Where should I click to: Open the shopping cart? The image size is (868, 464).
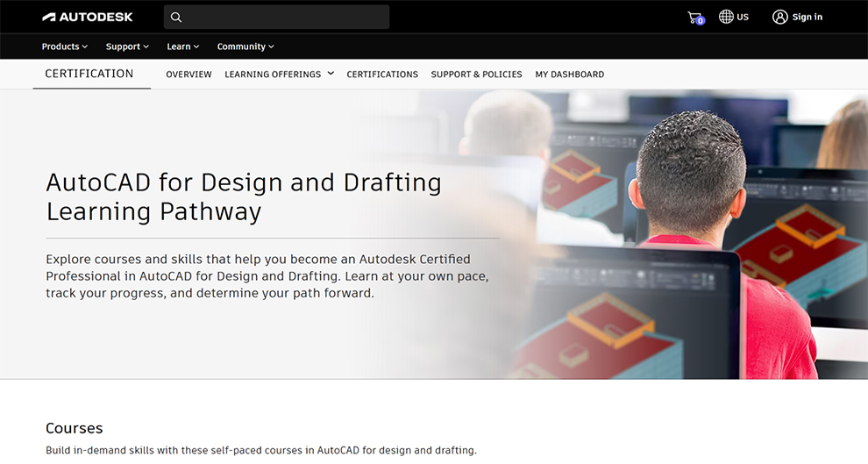click(696, 18)
